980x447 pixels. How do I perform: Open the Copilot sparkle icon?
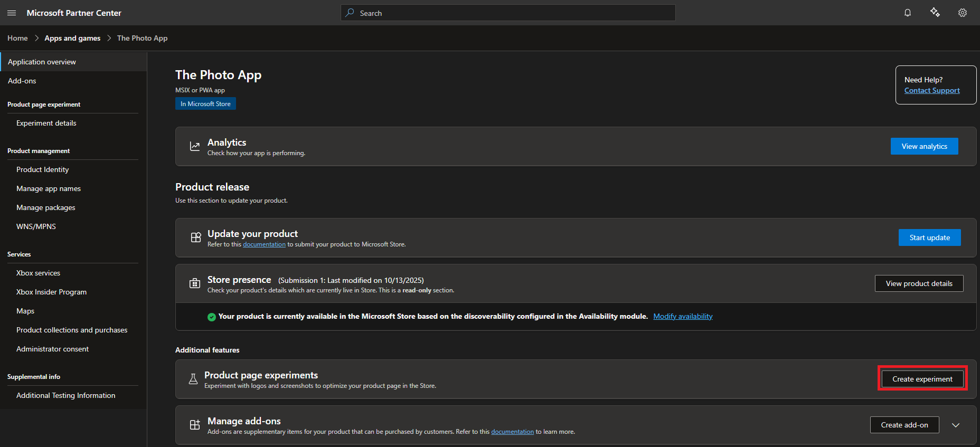coord(935,13)
